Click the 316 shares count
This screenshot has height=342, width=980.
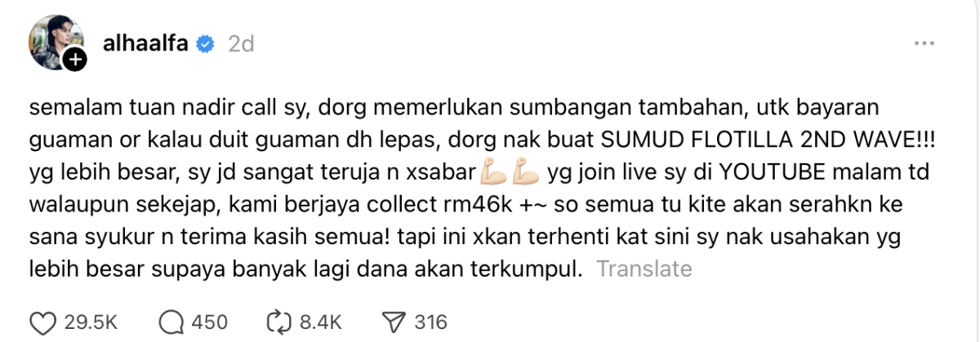point(430,322)
